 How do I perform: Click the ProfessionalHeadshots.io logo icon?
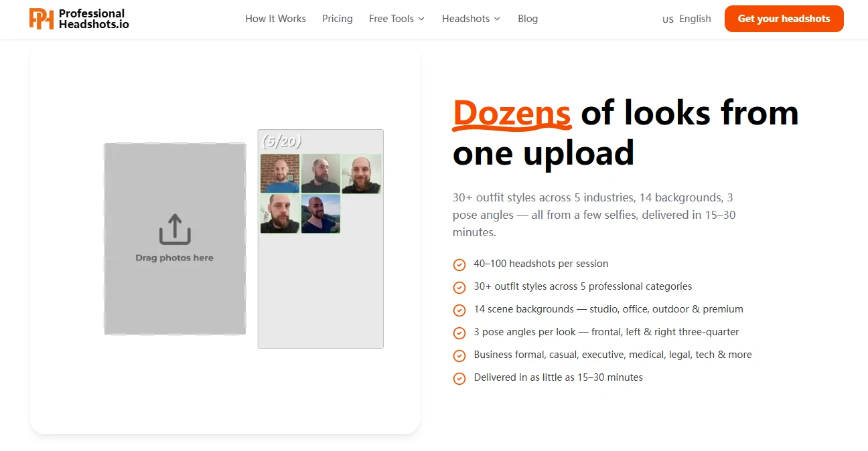point(42,19)
